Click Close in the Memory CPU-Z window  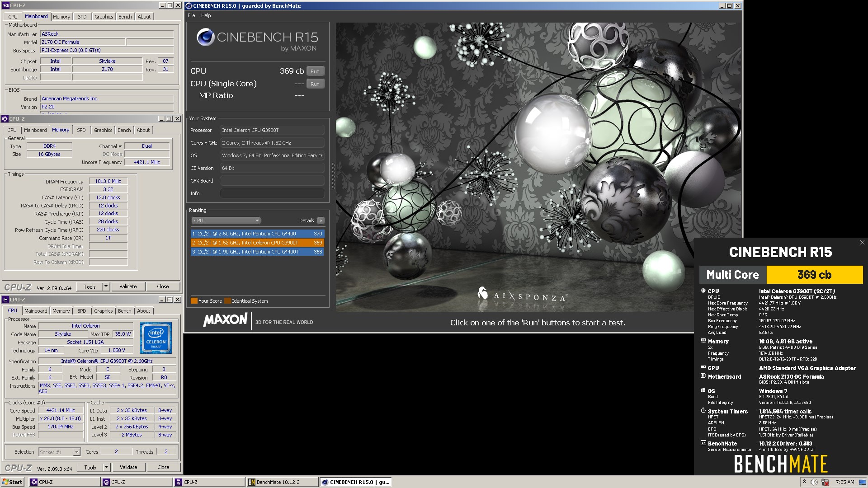[163, 286]
